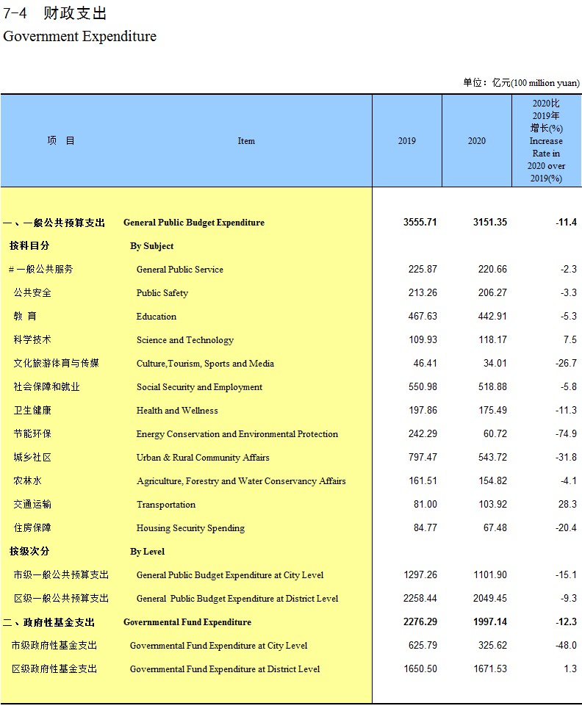The image size is (582, 728).
Task: Click the 2019 column header
Action: click(406, 141)
